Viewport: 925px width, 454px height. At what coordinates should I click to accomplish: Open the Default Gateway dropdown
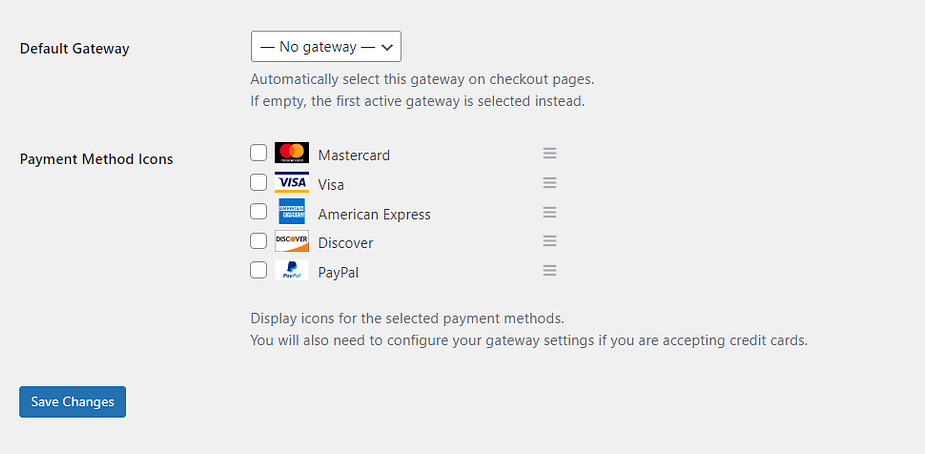point(326,47)
